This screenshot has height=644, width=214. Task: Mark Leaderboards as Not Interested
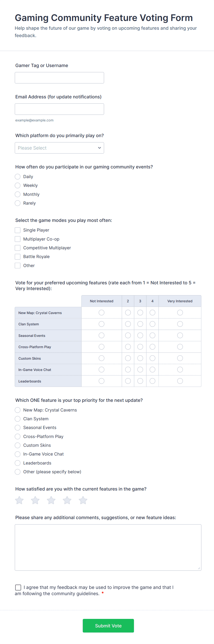(x=101, y=381)
